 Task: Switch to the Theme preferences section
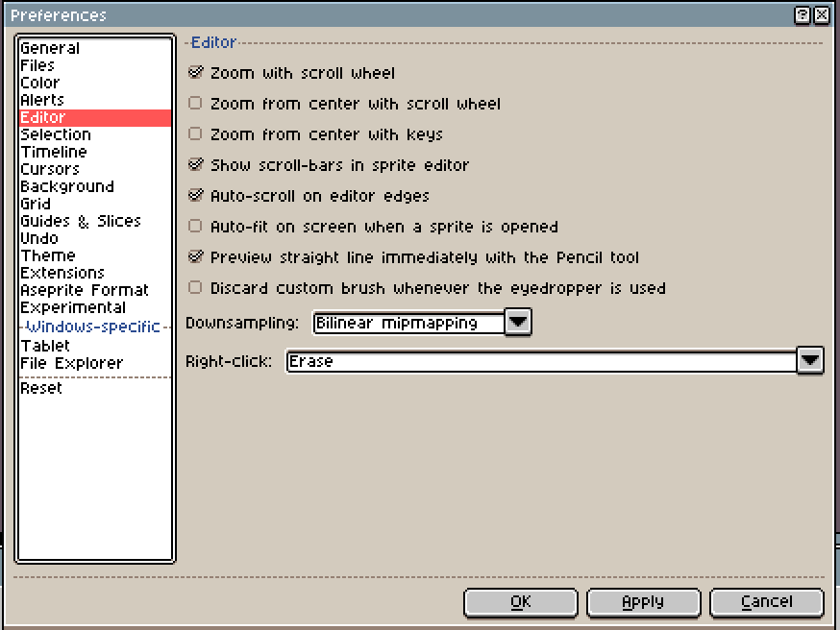[48, 255]
